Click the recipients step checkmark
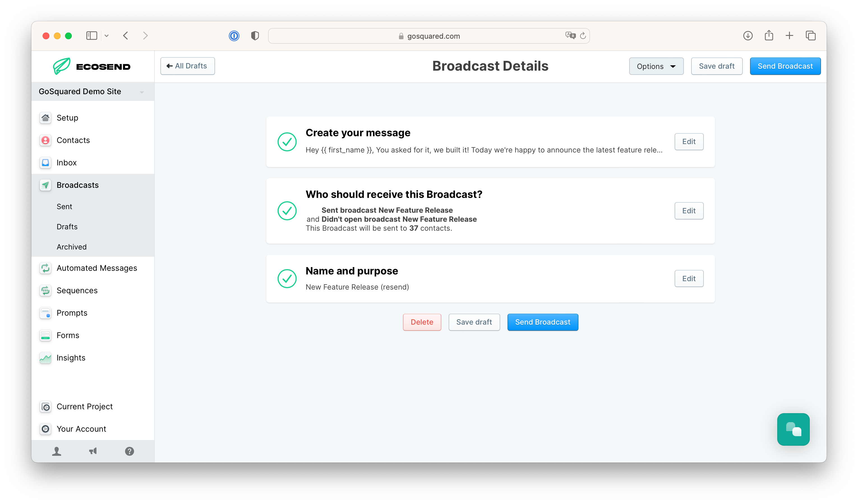Image resolution: width=858 pixels, height=504 pixels. pos(287,211)
